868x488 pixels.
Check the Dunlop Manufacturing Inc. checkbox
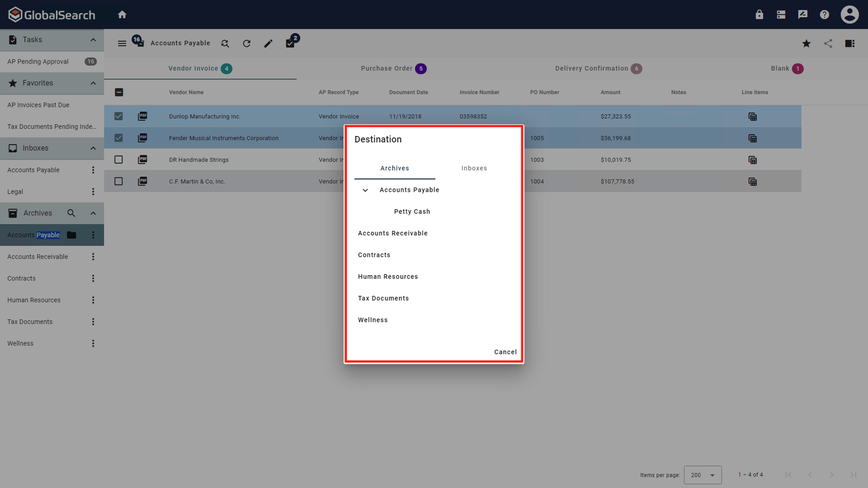[118, 116]
